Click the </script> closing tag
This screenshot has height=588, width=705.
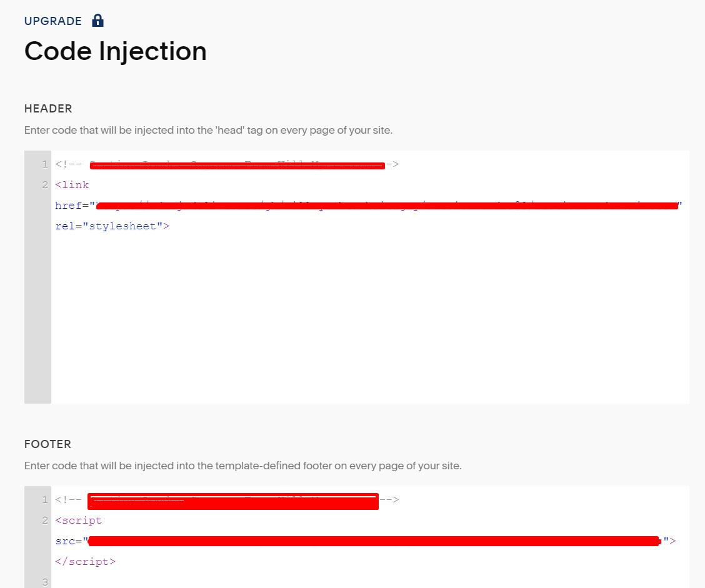[85, 562]
